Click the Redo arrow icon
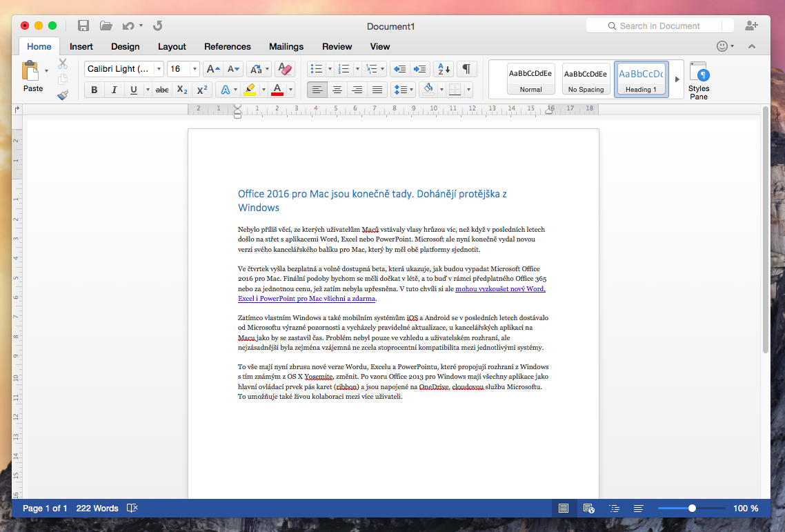785x532 pixels. 158,26
